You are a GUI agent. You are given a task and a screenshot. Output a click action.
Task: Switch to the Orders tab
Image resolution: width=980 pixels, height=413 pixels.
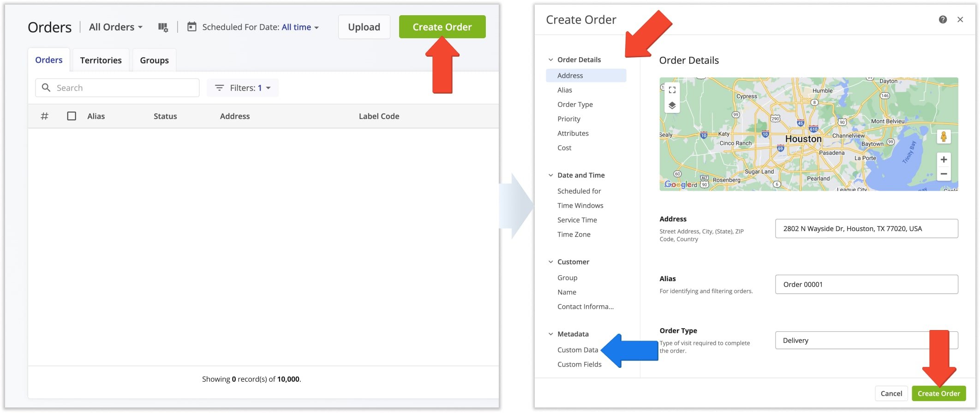coord(49,60)
